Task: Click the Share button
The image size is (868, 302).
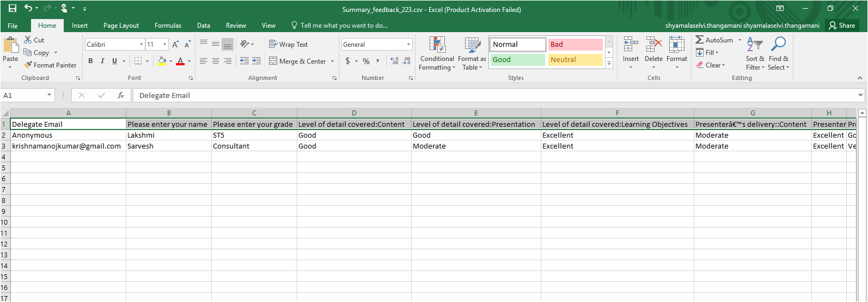Action: click(x=842, y=26)
